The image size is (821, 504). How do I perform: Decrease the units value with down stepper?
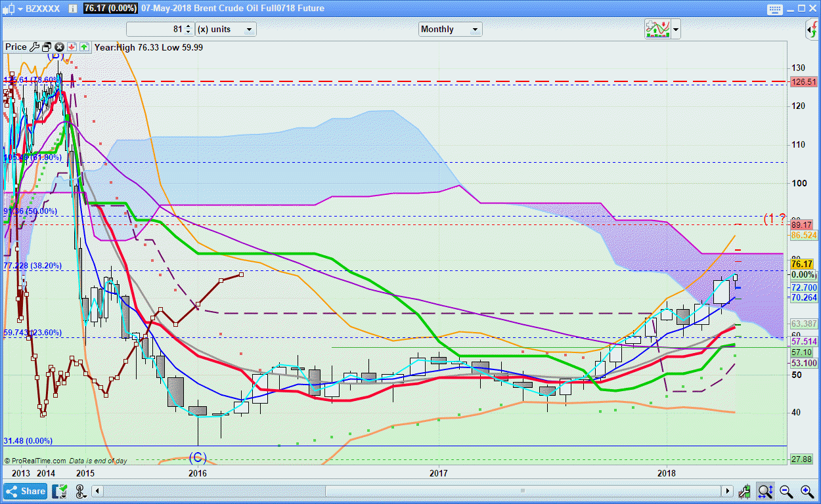click(x=189, y=33)
